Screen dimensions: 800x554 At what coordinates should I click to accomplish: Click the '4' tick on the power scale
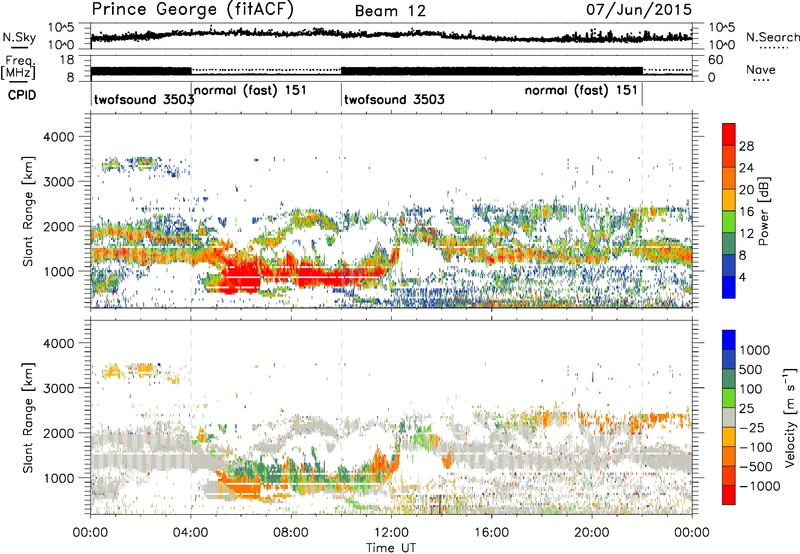[x=742, y=278]
